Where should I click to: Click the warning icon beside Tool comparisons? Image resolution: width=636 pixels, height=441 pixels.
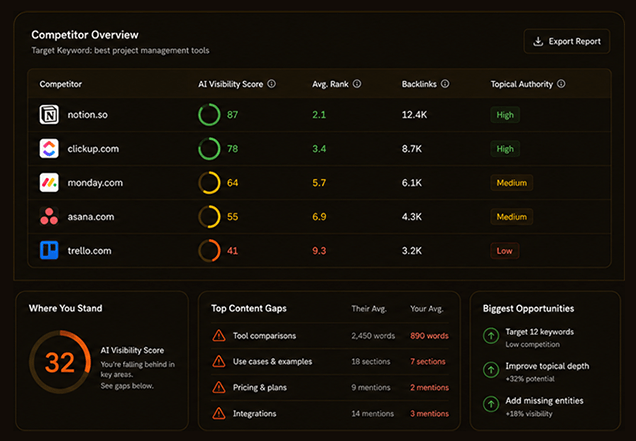click(x=219, y=336)
